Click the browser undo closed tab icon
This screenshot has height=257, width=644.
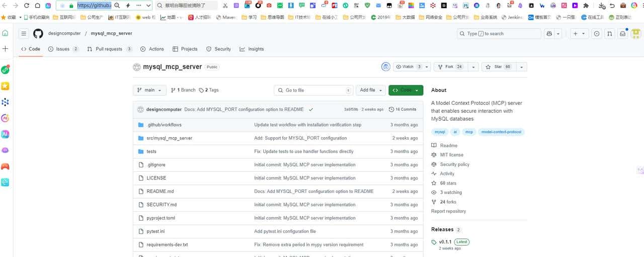coord(612,6)
